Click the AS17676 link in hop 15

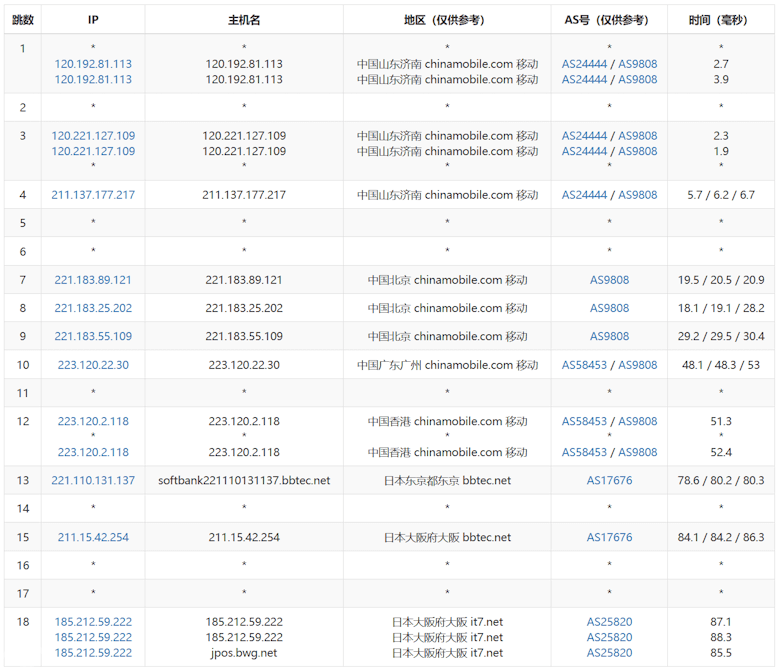tap(609, 537)
